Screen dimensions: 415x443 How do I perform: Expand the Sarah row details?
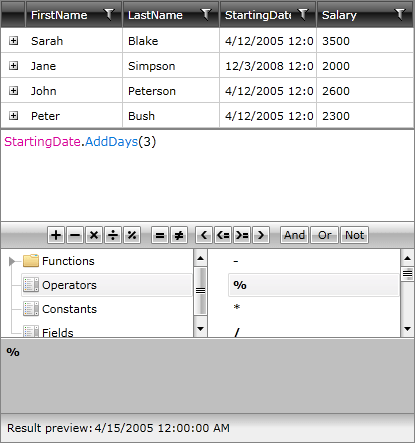pyautogui.click(x=13, y=41)
